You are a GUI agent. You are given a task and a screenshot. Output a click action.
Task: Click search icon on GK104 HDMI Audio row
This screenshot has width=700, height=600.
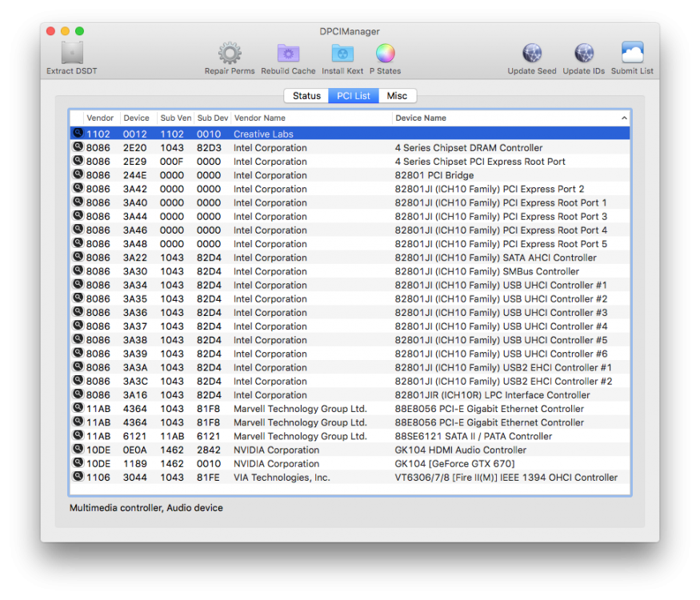point(78,449)
